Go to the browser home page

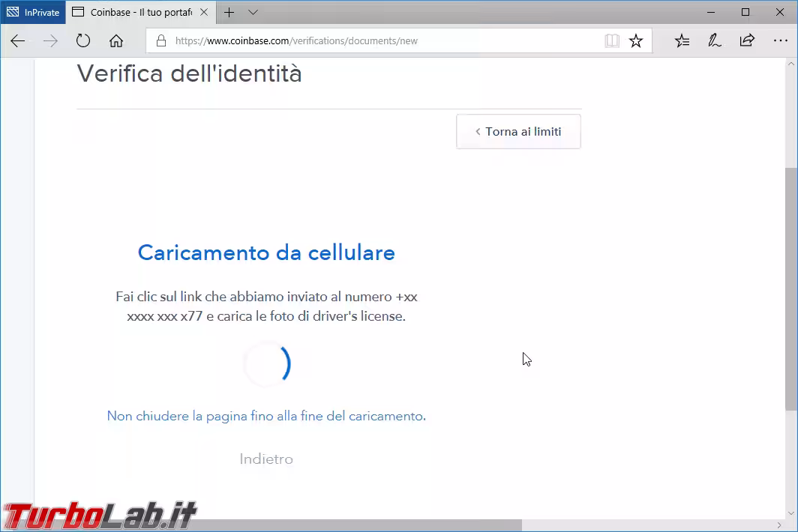(x=115, y=41)
